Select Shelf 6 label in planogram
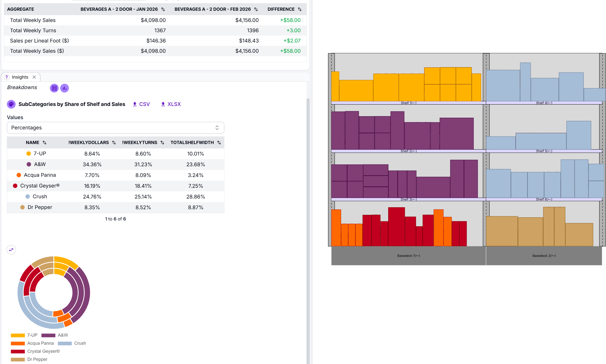Viewport: 606px width, 364px height. click(x=544, y=199)
